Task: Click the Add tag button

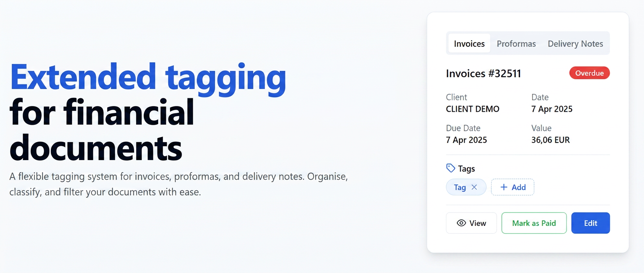Action: [x=513, y=187]
